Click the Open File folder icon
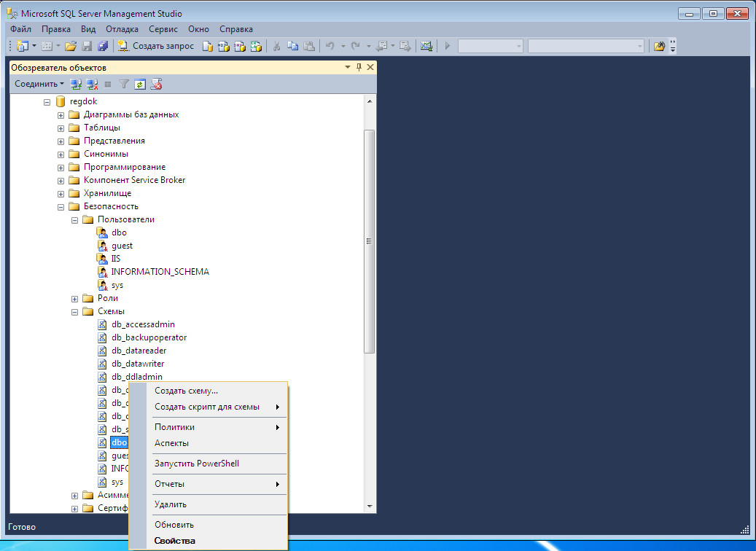Viewport: 756px width, 551px height. tap(71, 46)
